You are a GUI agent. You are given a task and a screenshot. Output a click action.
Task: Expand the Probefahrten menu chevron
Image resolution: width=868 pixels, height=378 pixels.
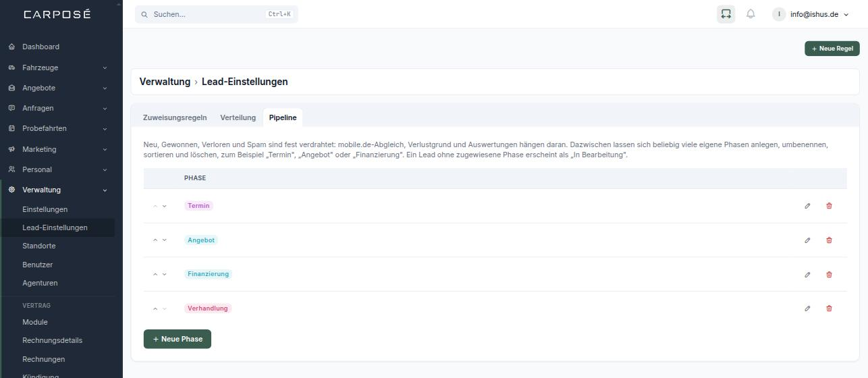coord(105,128)
